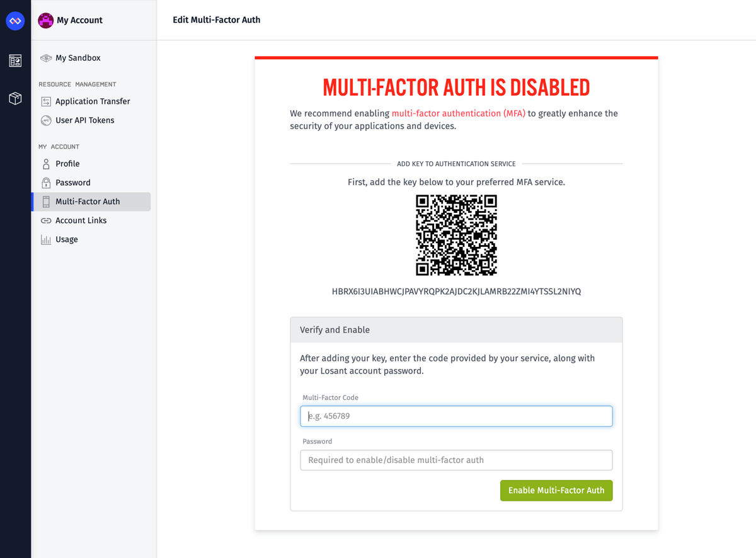Screen dimensions: 756x558
Task: Click the Application Transfer arrows icon
Action: pyautogui.click(x=46, y=101)
